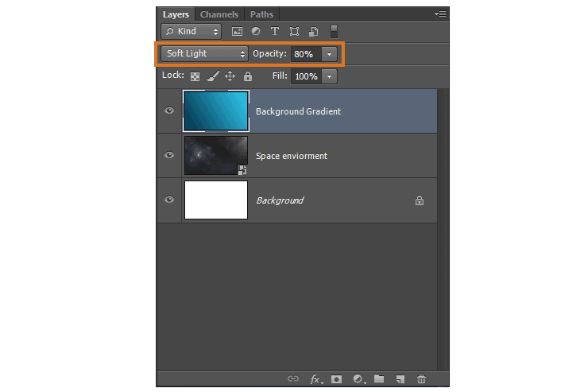Image resolution: width=588 pixels, height=392 pixels.
Task: Filter layers by shape layer icon
Action: pyautogui.click(x=294, y=31)
